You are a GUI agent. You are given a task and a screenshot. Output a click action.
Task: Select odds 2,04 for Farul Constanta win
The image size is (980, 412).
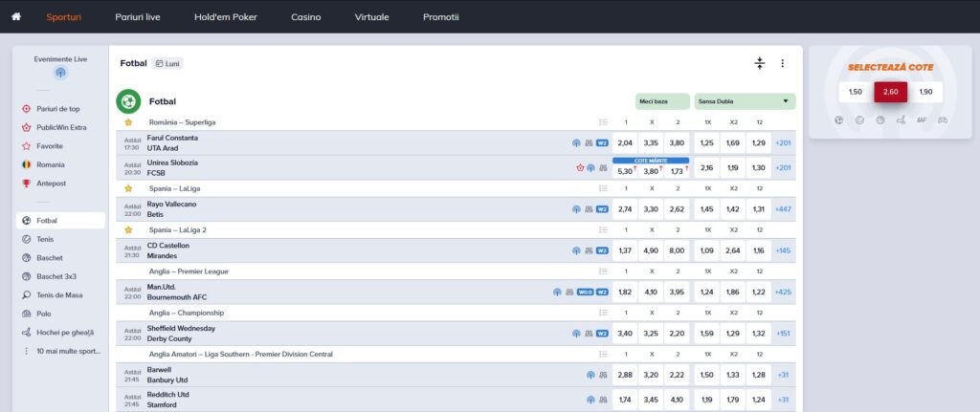pyautogui.click(x=625, y=142)
